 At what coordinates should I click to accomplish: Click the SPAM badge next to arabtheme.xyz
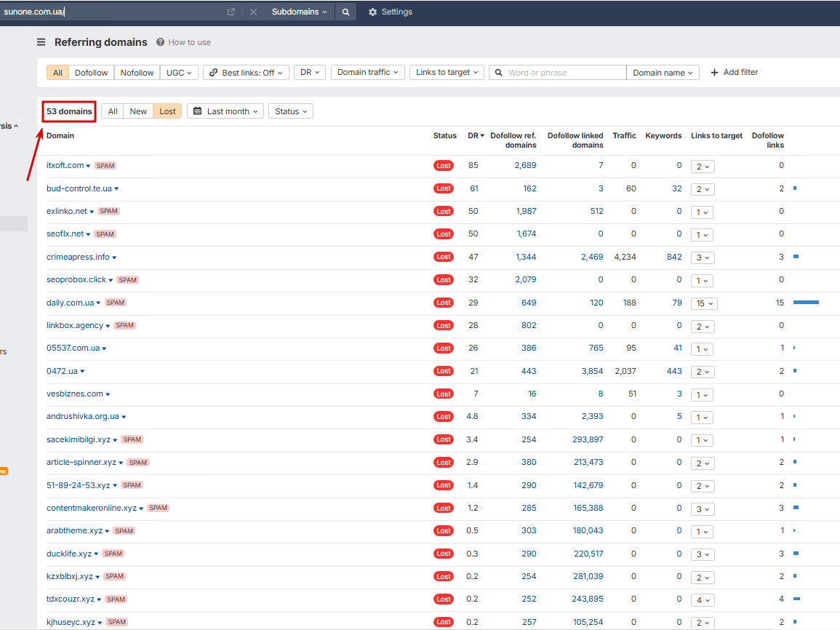coord(124,531)
